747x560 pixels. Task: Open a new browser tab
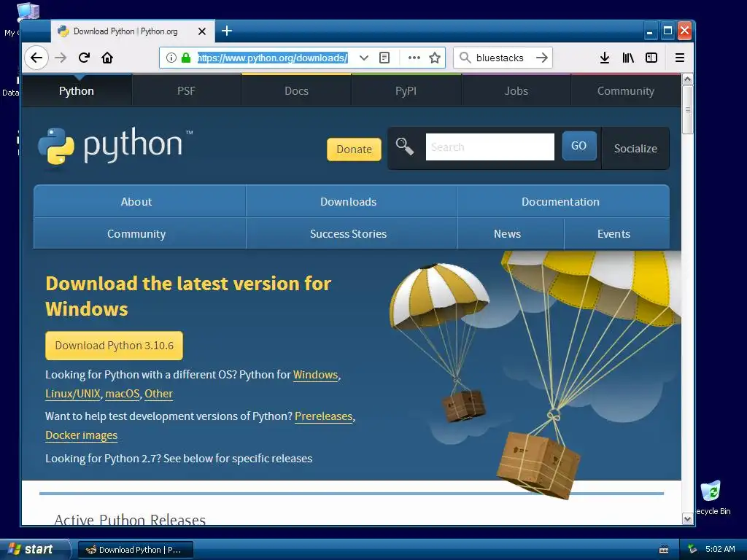coord(227,31)
